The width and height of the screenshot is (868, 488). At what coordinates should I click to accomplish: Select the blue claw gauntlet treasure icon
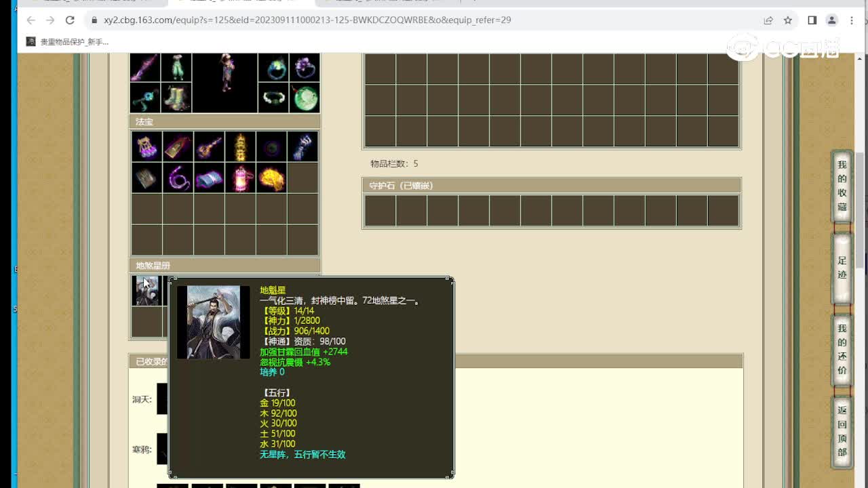pos(302,146)
